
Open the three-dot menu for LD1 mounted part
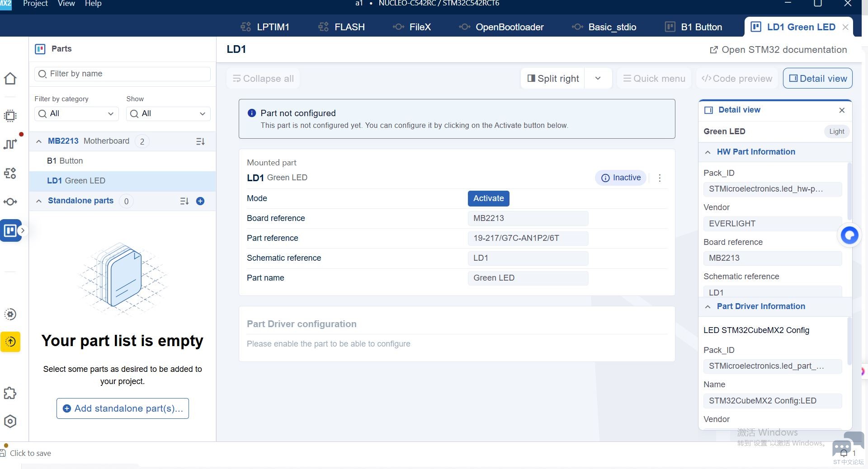[x=660, y=178]
